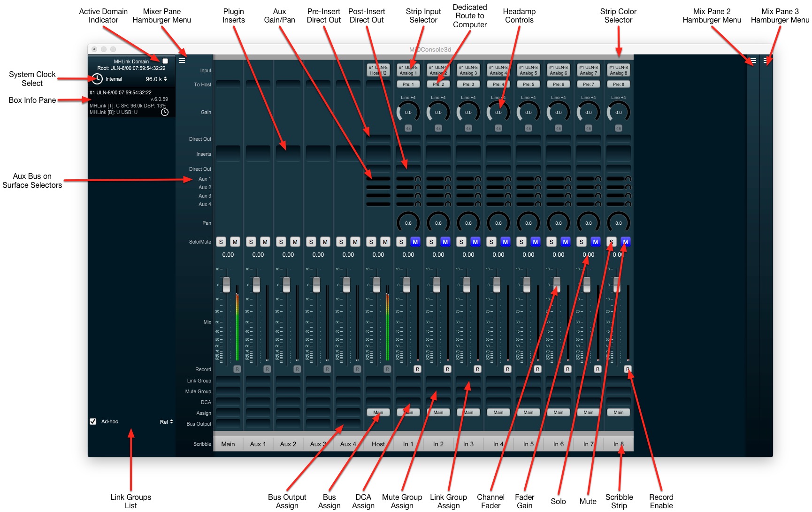Viewport: 812px width, 512px height.
Task: Solo the Aux 1 strip
Action: coord(251,242)
